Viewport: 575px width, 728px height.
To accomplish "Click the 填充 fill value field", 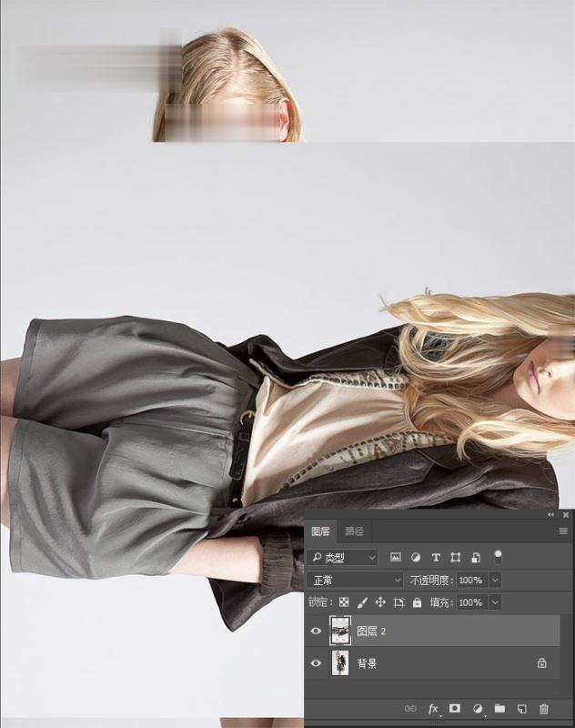I will tap(472, 602).
